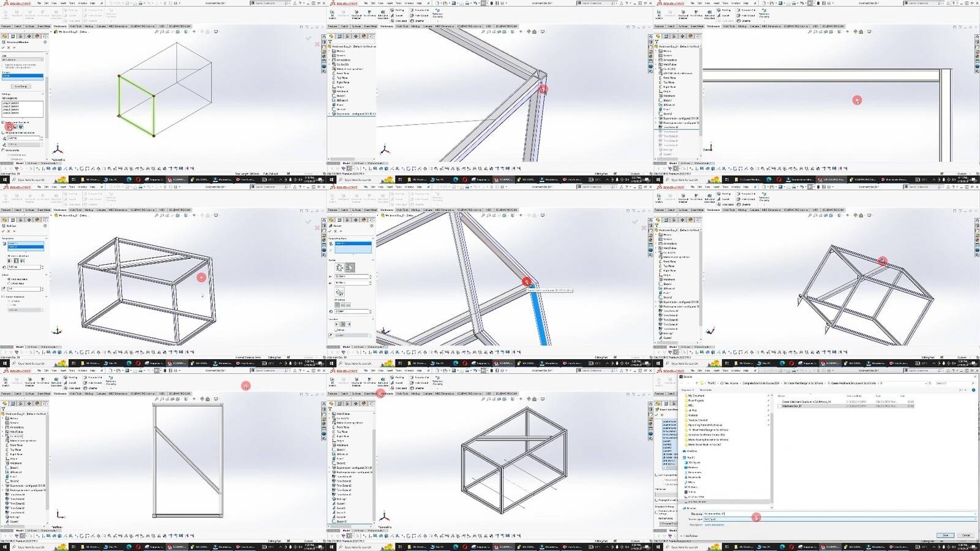Toggle Merge miter trimmed bodies checkbox in Structural Member panel

[x=3, y=132]
